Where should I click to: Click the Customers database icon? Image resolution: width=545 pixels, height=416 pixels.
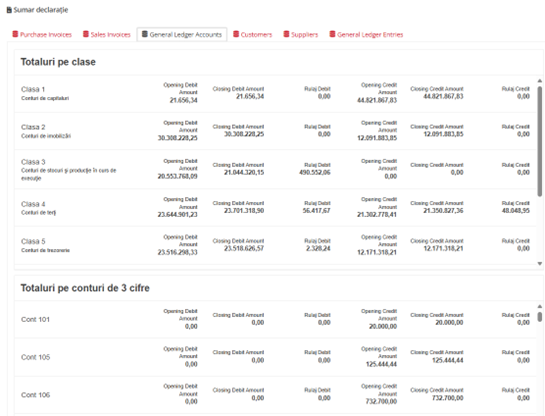[x=236, y=34]
